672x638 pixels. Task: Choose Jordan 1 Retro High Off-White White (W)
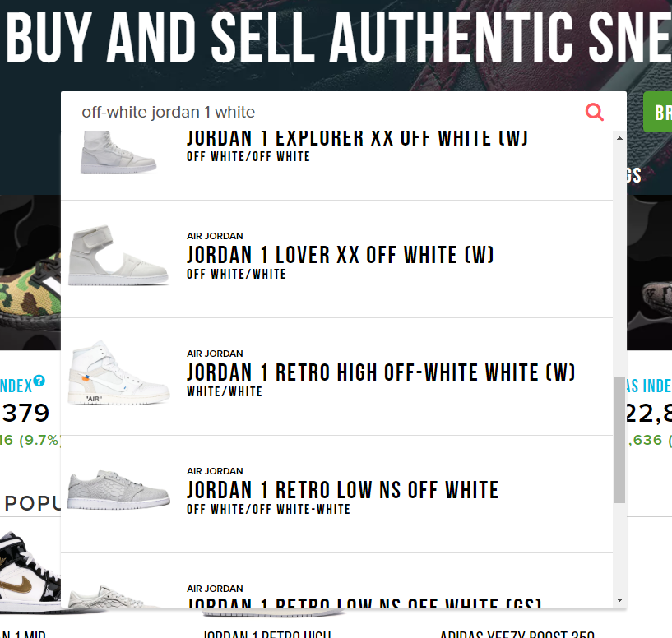click(380, 372)
